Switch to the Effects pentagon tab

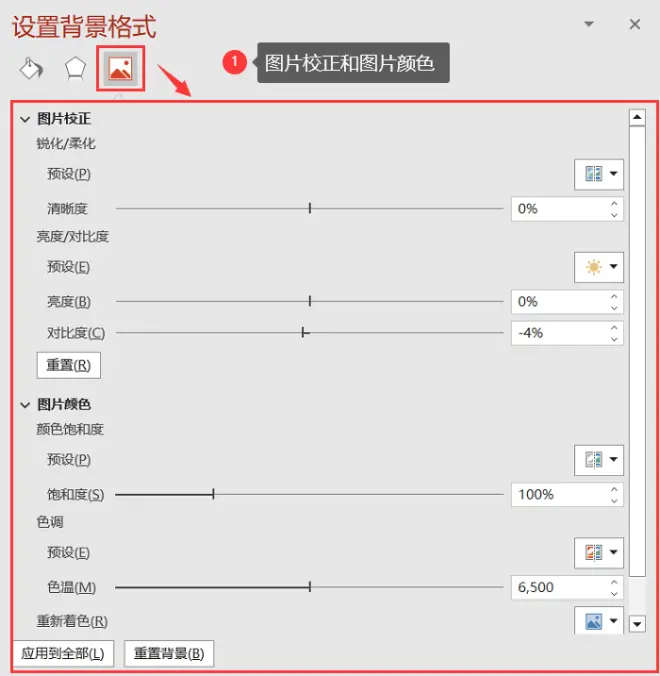click(75, 69)
